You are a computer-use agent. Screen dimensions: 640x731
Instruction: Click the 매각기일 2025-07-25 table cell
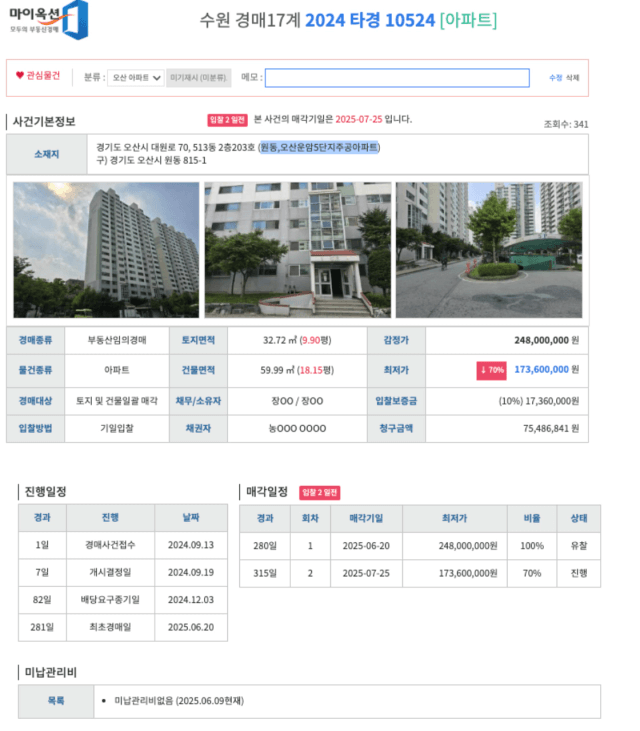pyautogui.click(x=366, y=573)
